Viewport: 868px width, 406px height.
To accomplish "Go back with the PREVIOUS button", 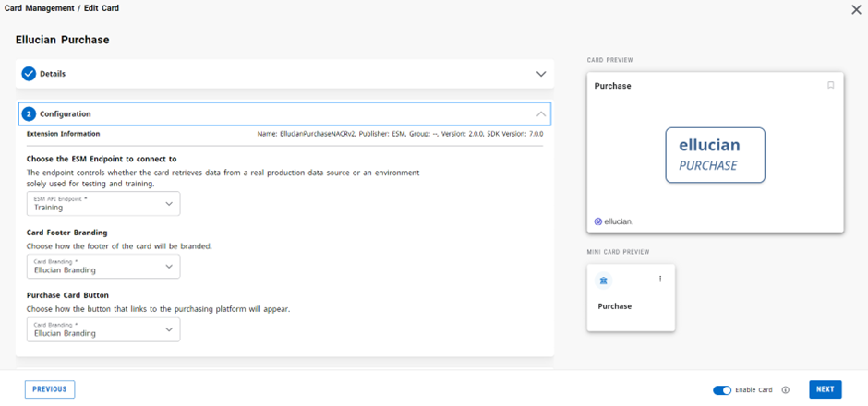I will (x=50, y=389).
